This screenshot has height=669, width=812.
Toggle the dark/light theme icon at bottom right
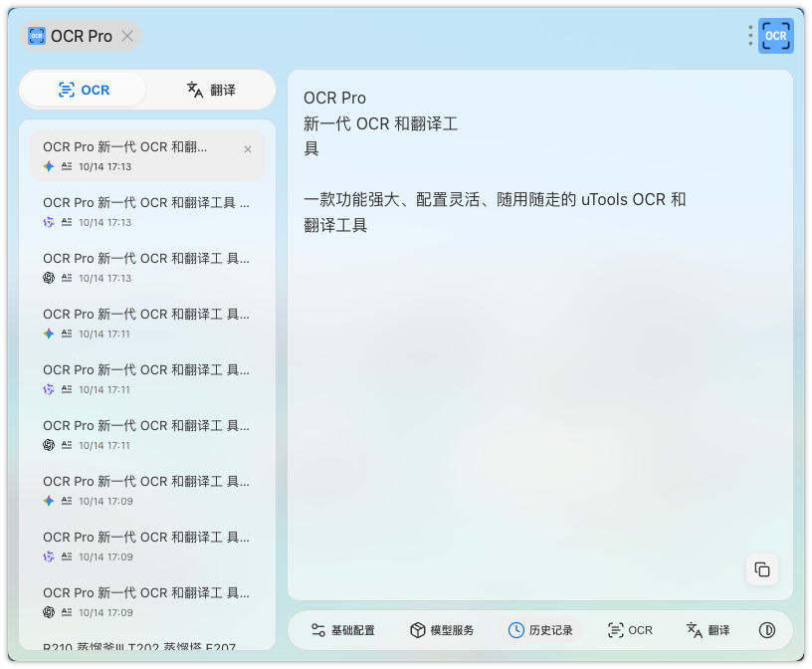pyautogui.click(x=767, y=630)
